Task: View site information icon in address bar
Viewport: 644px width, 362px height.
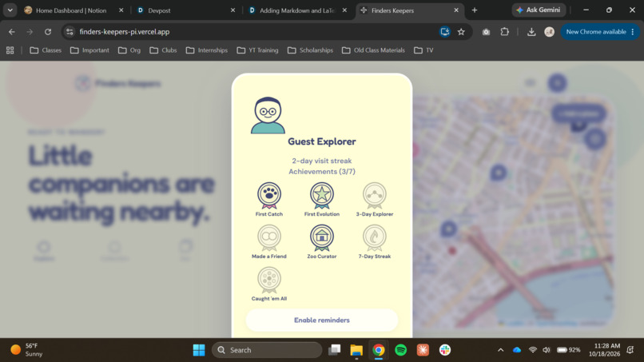Action: pyautogui.click(x=70, y=32)
